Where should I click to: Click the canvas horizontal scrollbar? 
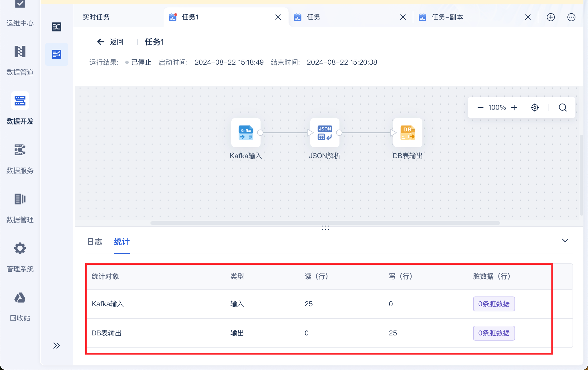[325, 223]
